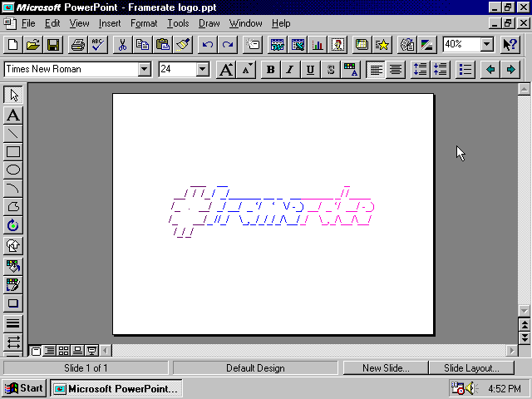Select the Line drawing tool

(x=13, y=133)
